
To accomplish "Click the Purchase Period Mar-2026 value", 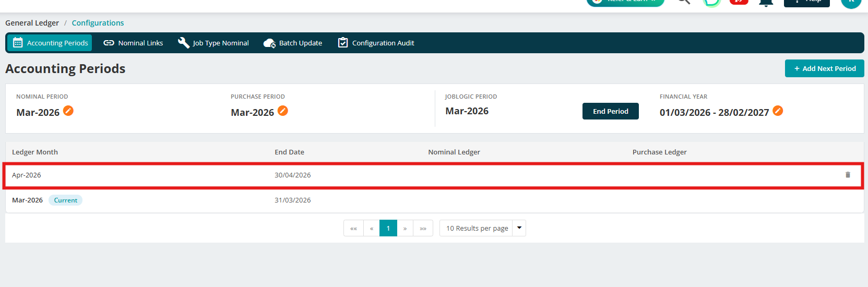I will coord(253,112).
